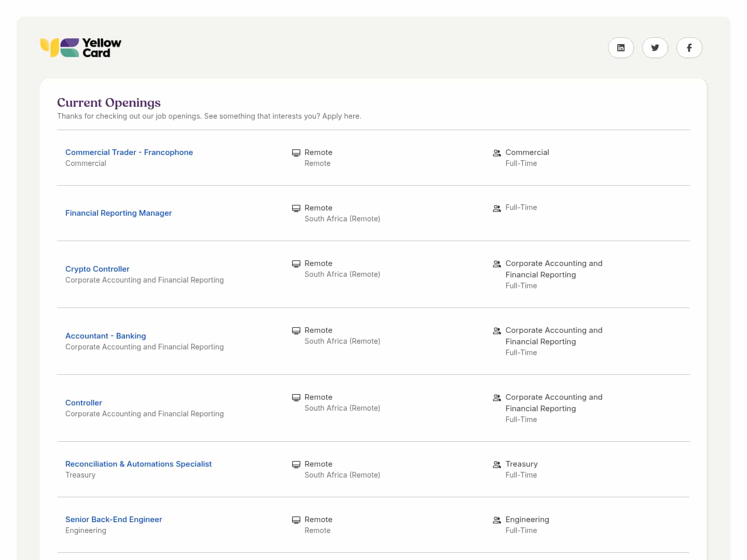747x560 pixels.
Task: Click people icon in Accountant - Banking row
Action: click(496, 331)
